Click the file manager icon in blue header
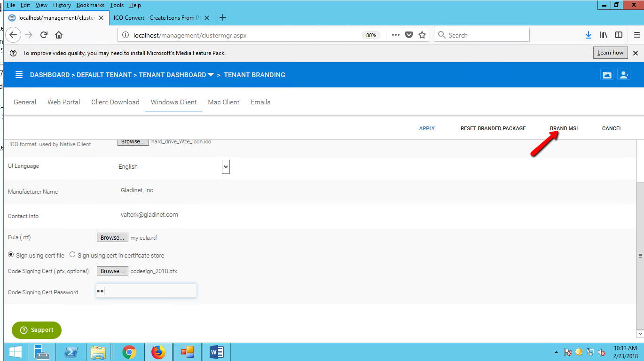Image resolution: width=644 pixels, height=361 pixels. pos(607,75)
